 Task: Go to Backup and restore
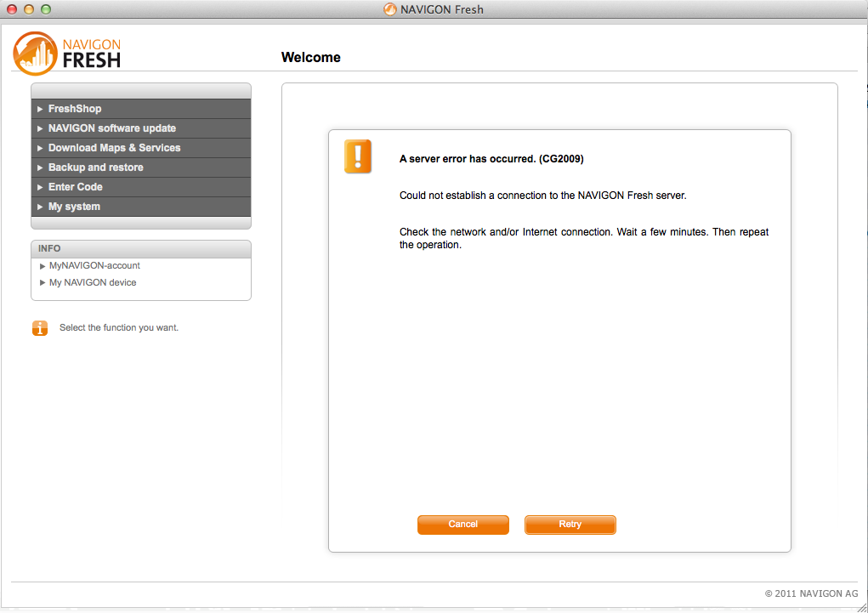tap(141, 167)
